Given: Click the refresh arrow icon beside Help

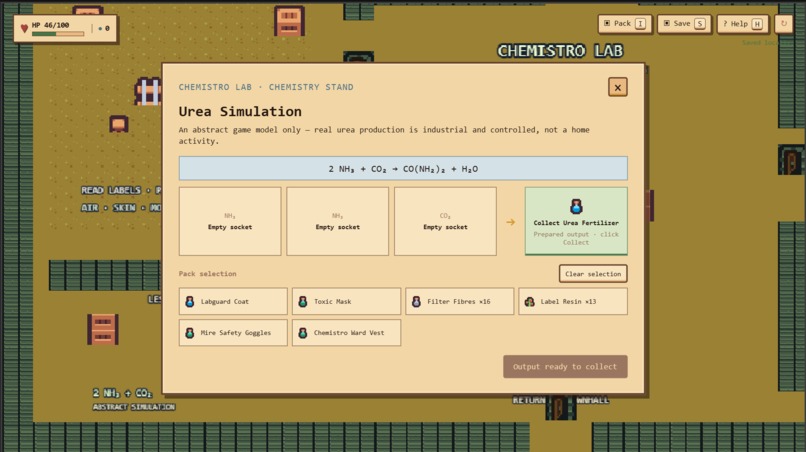Looking at the screenshot, I should (783, 24).
